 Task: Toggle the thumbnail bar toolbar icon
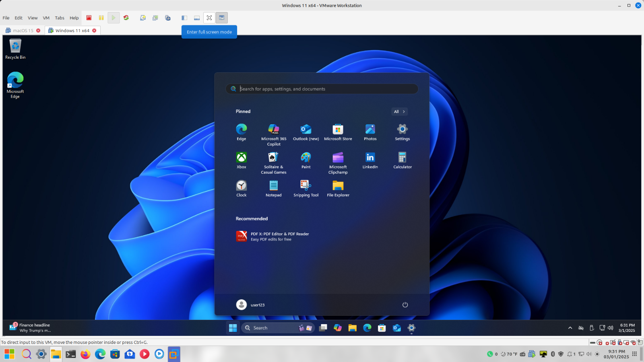[x=197, y=18]
